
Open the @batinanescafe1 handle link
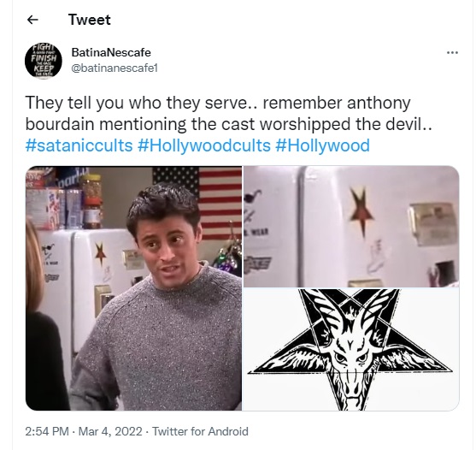115,68
